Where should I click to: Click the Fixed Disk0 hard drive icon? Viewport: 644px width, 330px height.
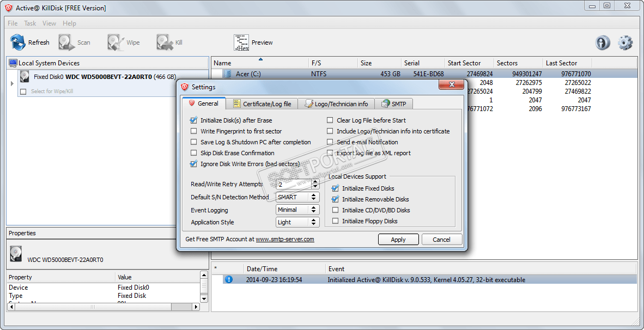25,77
